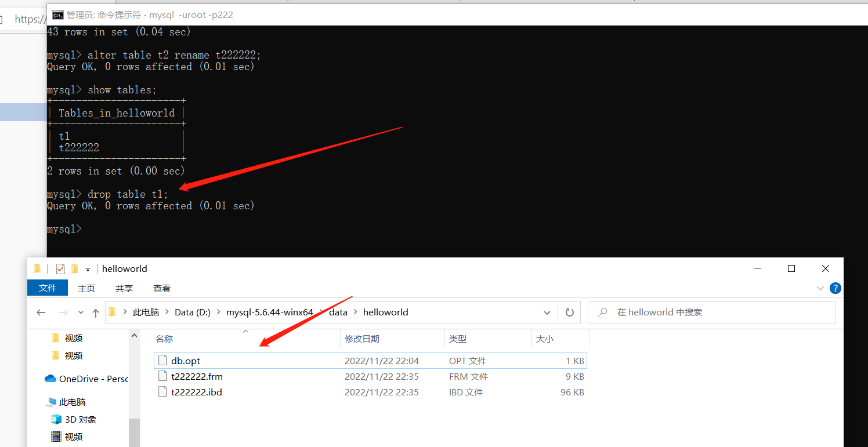
Task: Click the drop table t1; command line
Action: coord(128,194)
